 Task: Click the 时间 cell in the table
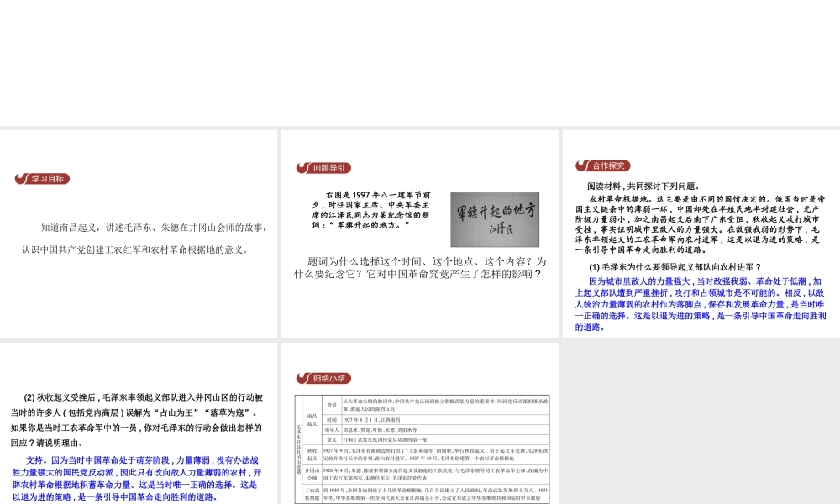click(x=332, y=420)
